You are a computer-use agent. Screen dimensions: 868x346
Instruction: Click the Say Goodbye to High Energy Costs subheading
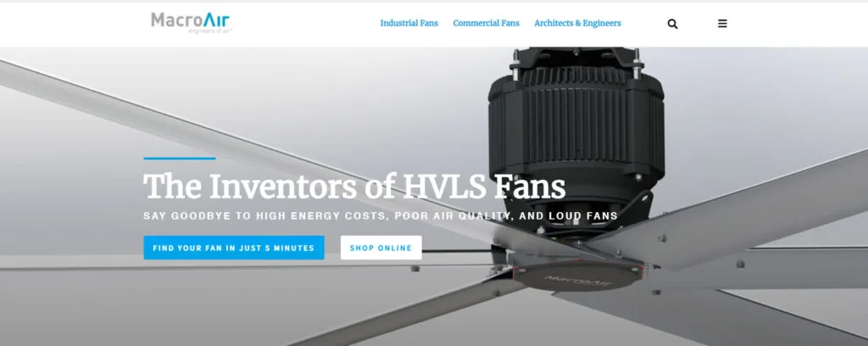coord(381,216)
